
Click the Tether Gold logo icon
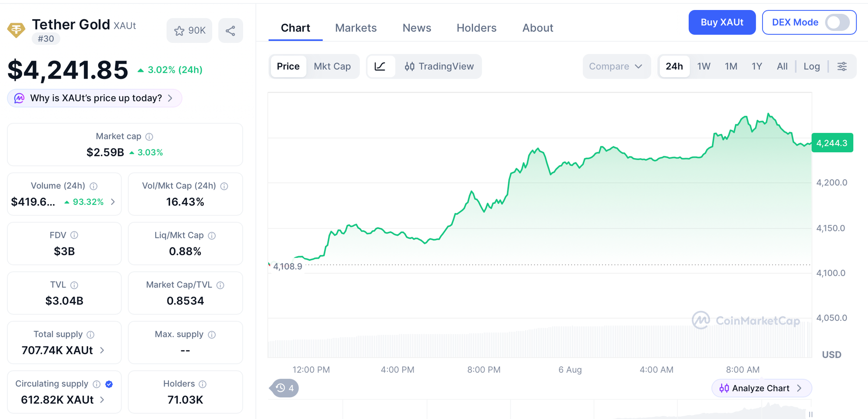click(16, 30)
